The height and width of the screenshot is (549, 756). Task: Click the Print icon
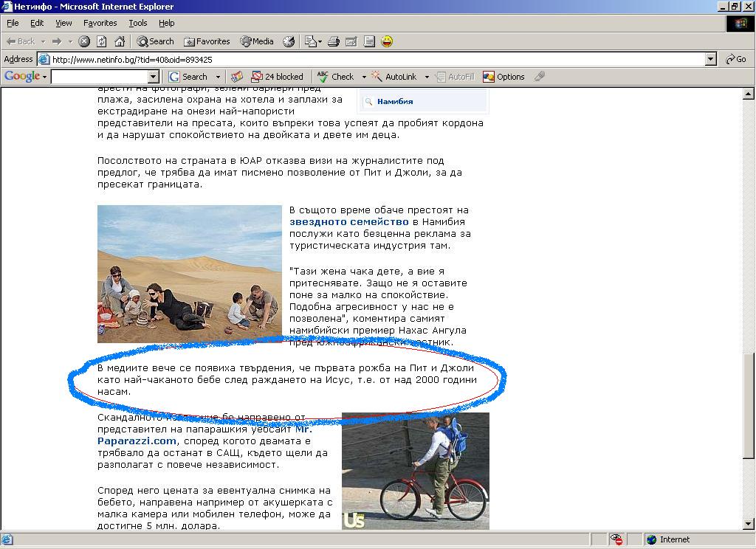click(x=334, y=41)
